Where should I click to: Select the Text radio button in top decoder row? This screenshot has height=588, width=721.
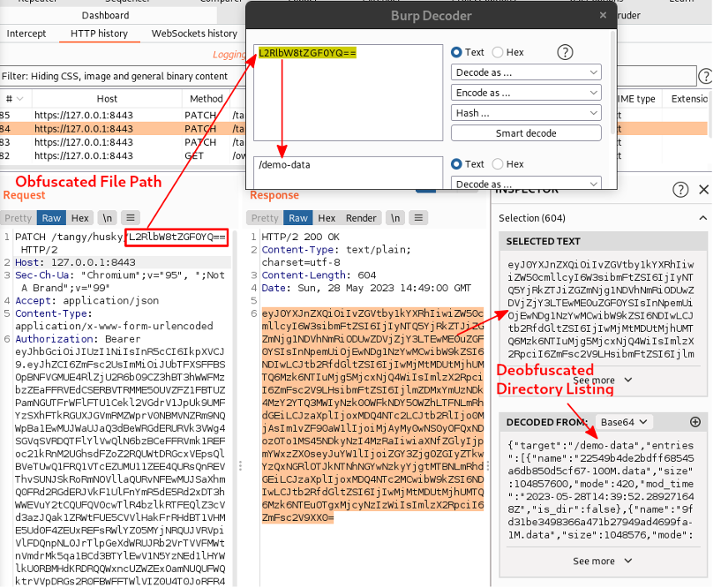coord(456,52)
